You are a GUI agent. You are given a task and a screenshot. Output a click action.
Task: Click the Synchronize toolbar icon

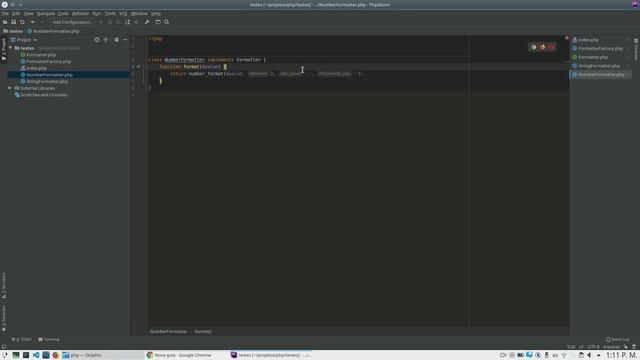click(22, 22)
